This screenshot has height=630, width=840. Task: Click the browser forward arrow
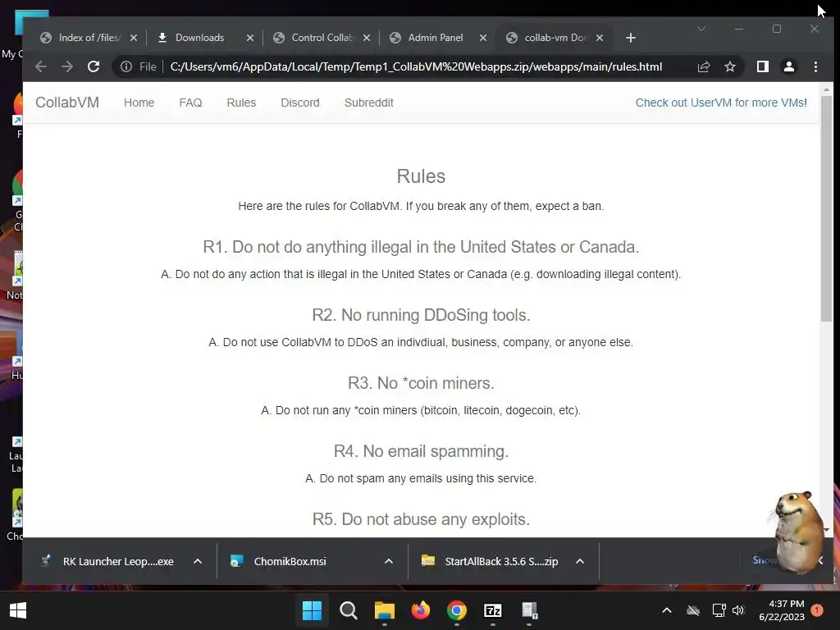[x=67, y=66]
